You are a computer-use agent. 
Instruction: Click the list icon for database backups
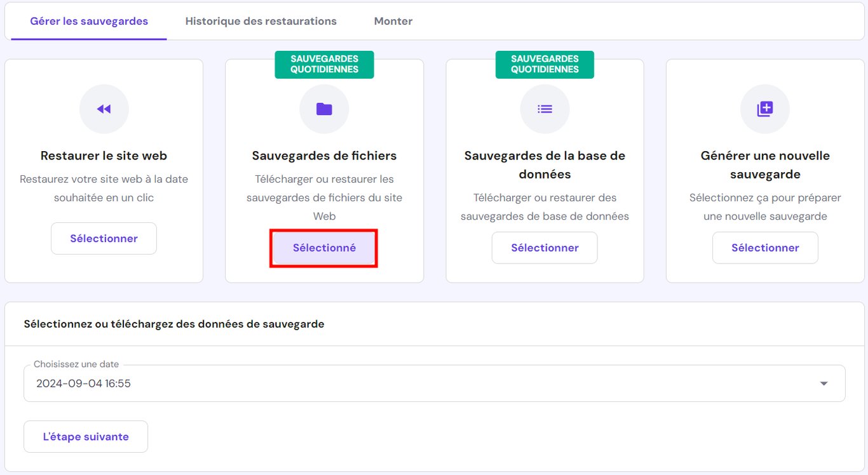point(545,109)
